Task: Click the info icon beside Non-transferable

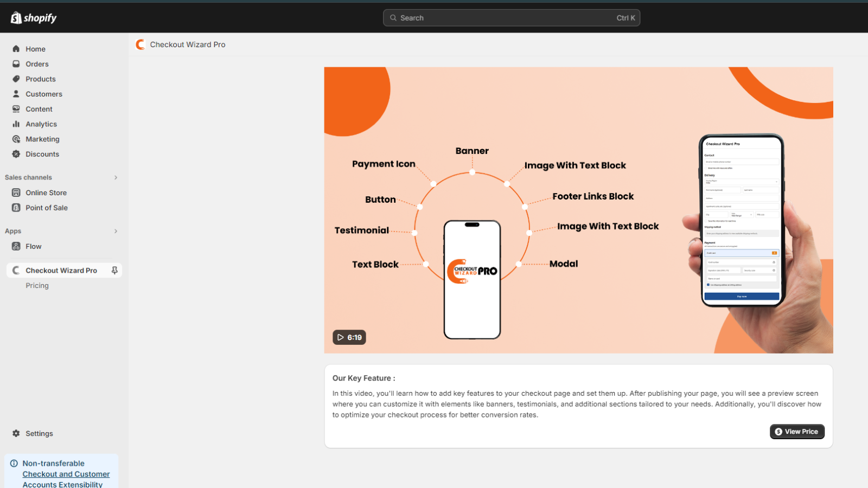Action: (14, 464)
